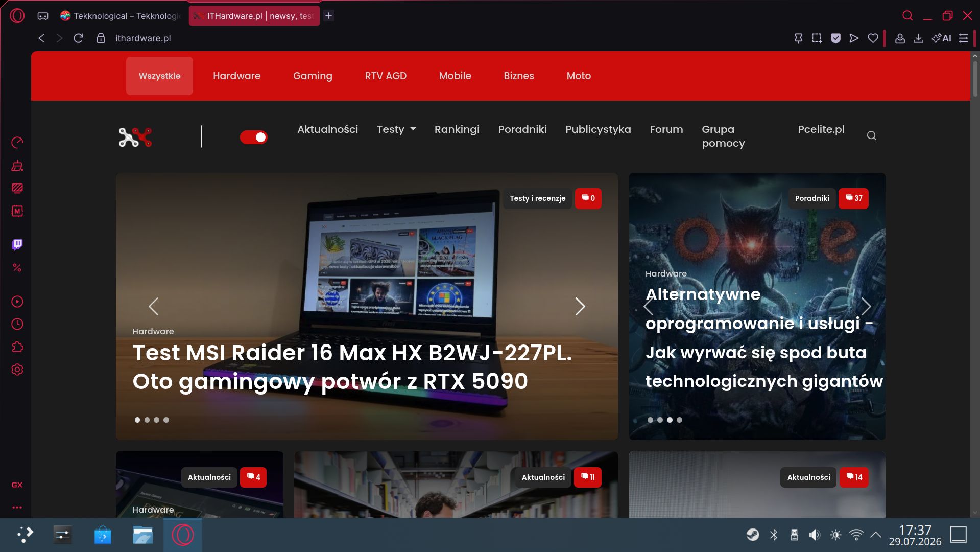Open GX Cleaner in the sidebar
The height and width of the screenshot is (552, 980).
pos(17,165)
